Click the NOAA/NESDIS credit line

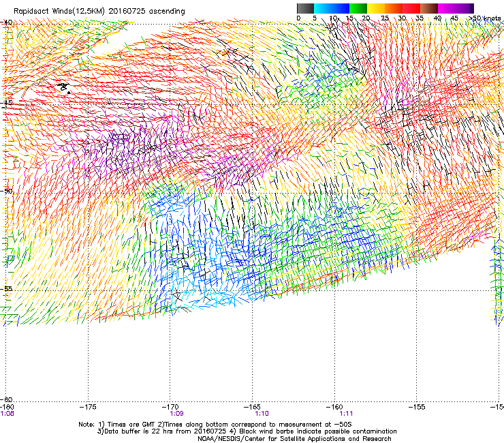[294, 439]
